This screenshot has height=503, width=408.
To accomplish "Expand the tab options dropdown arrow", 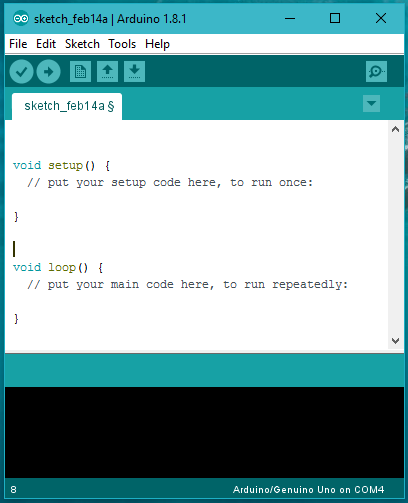I will pos(371,104).
